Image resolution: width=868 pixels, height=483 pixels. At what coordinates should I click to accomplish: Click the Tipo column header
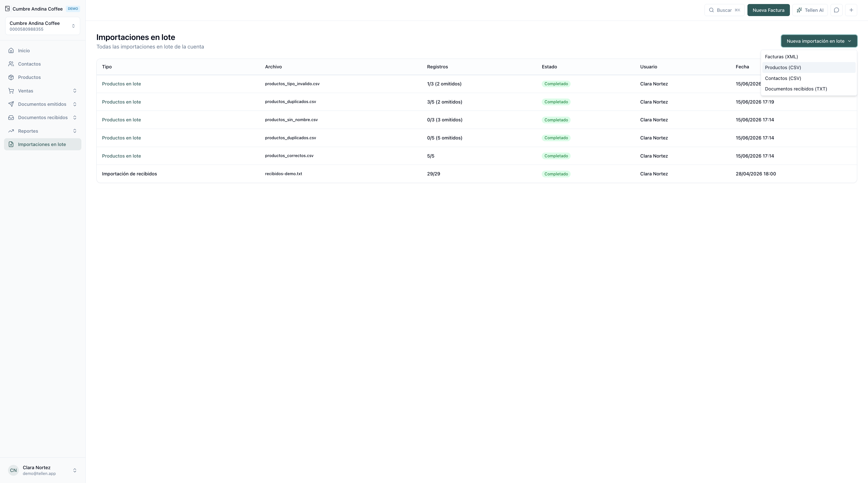coord(107,67)
